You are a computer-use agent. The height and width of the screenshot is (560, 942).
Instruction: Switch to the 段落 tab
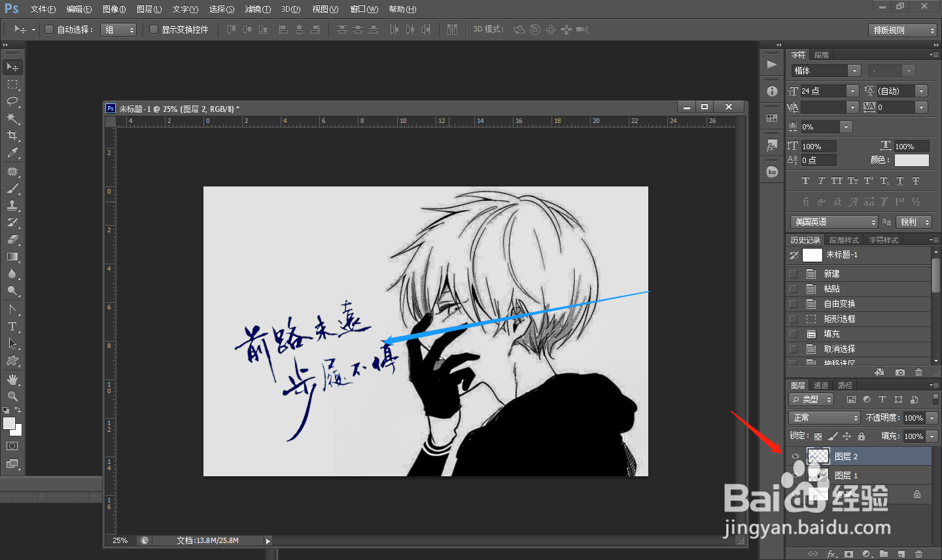(x=822, y=55)
